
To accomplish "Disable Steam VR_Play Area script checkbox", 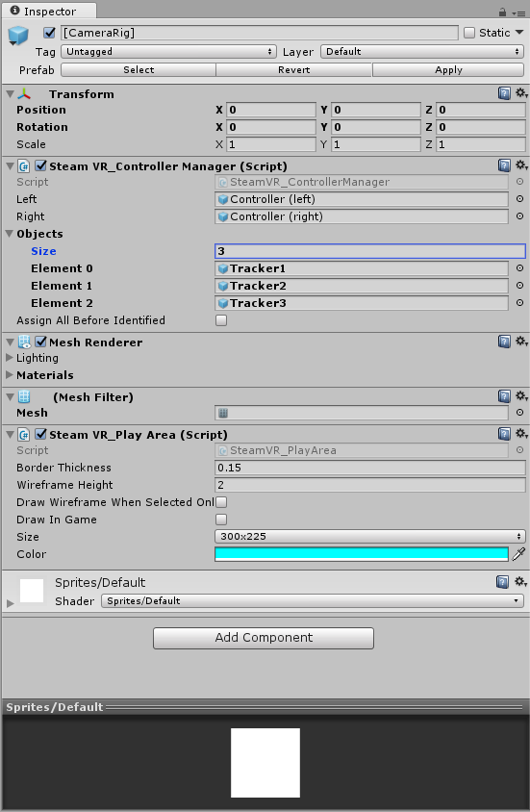I will (41, 434).
